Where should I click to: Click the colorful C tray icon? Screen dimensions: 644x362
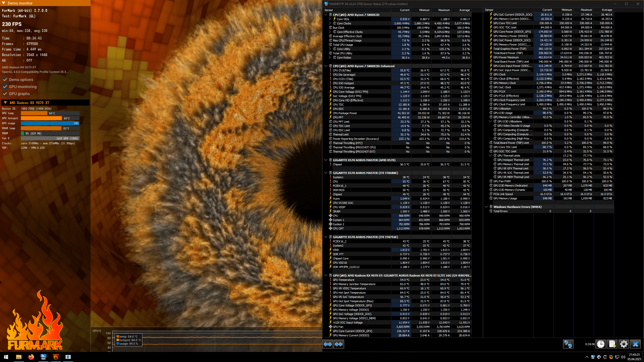click(605, 357)
